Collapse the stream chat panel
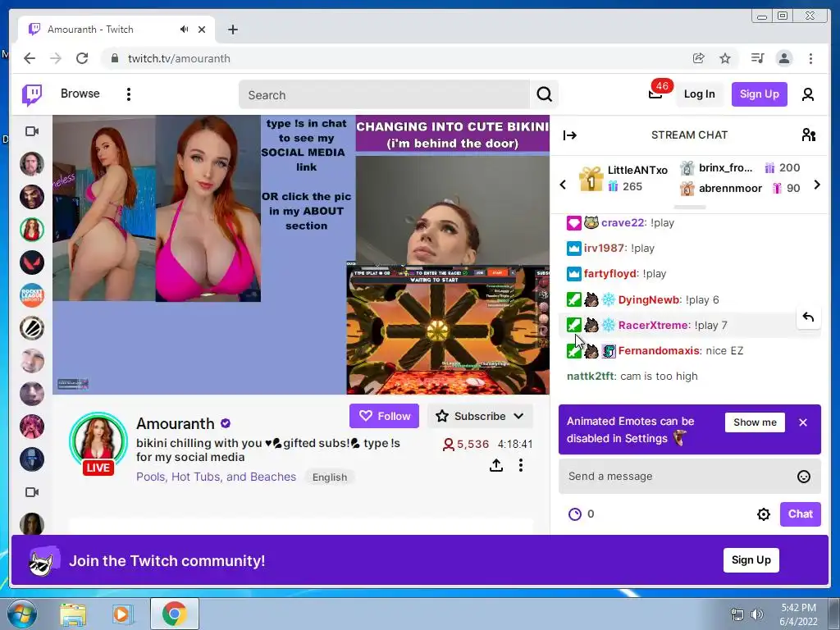Screen dimensions: 840x630 pyautogui.click(x=570, y=135)
